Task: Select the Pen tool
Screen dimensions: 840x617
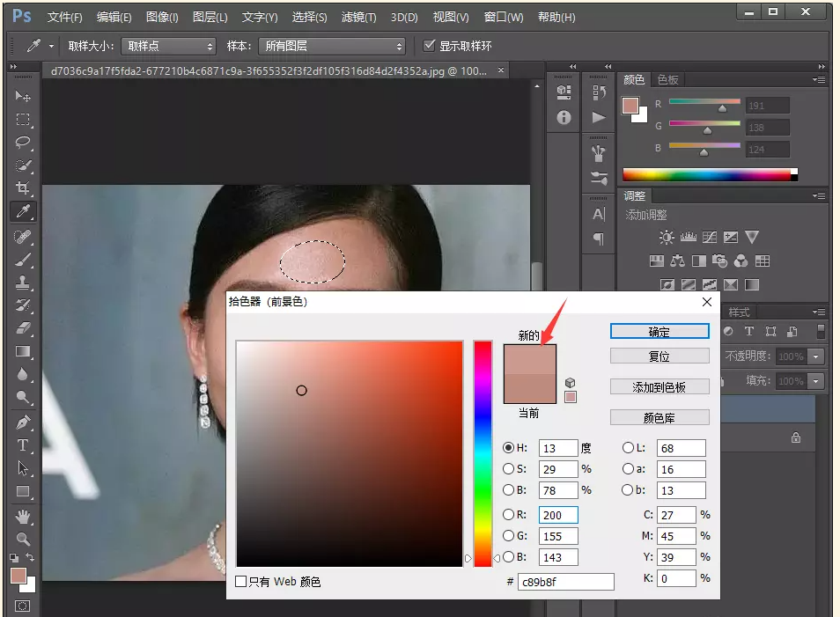Action: click(23, 422)
